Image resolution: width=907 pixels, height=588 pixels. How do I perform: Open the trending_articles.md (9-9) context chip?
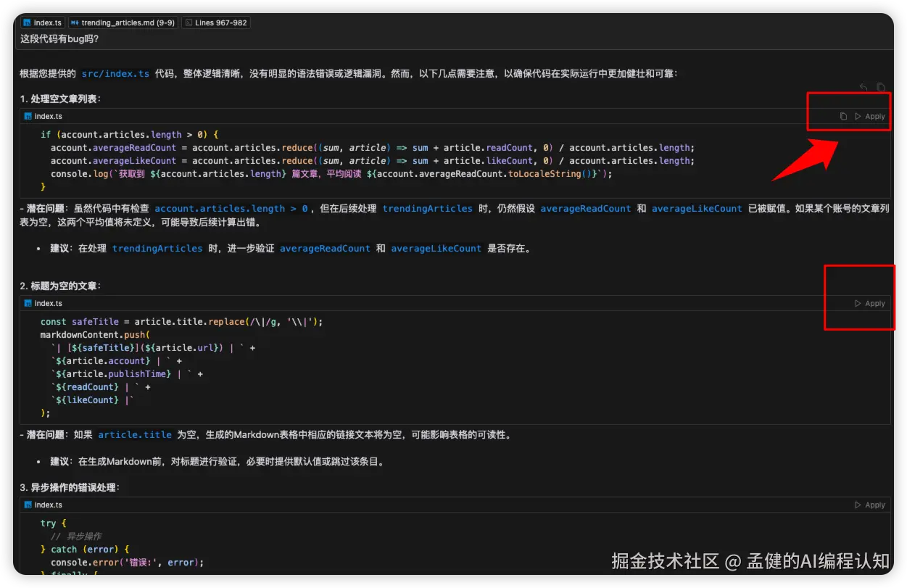(x=123, y=22)
